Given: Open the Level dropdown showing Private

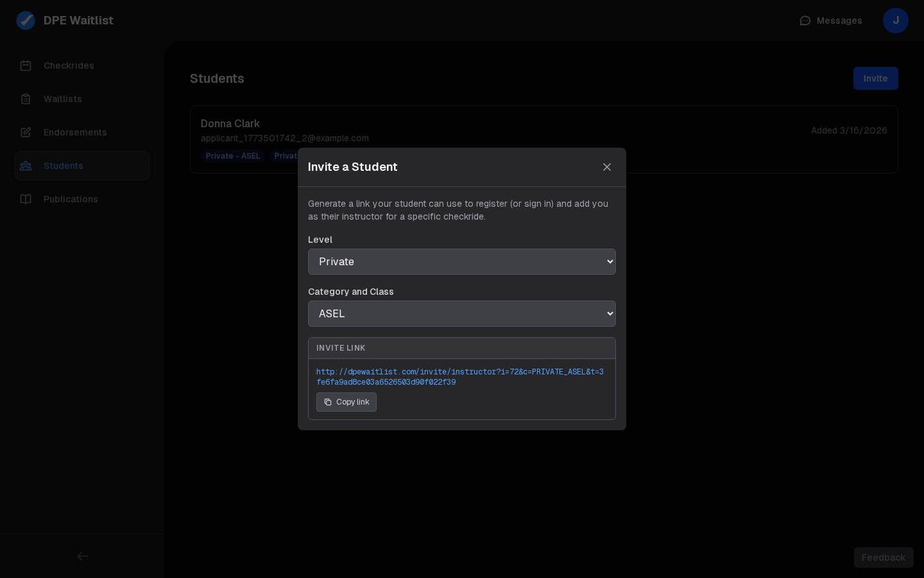Looking at the screenshot, I should pyautogui.click(x=462, y=261).
